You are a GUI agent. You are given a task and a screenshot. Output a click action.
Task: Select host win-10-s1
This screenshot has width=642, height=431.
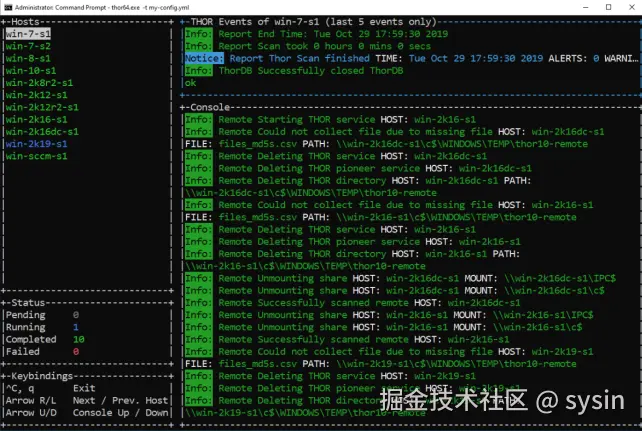pyautogui.click(x=31, y=70)
